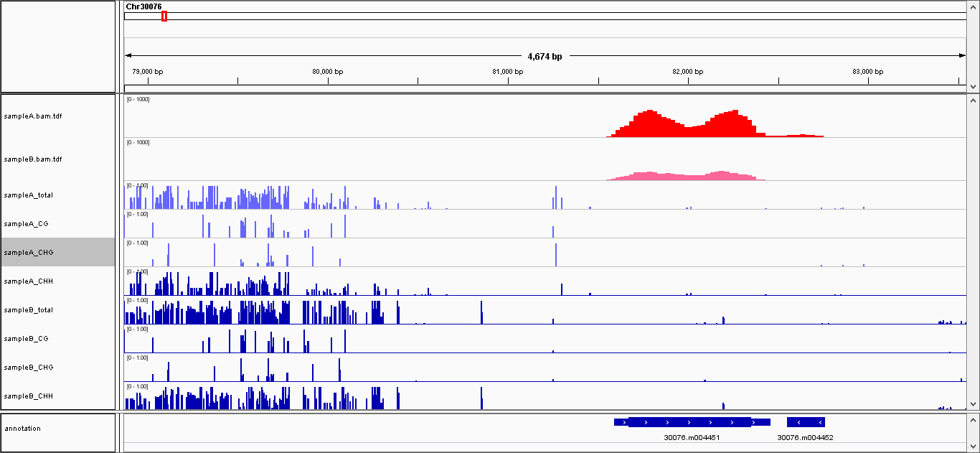Select the sampleB_CHH track name
980x453 pixels.
(x=29, y=396)
